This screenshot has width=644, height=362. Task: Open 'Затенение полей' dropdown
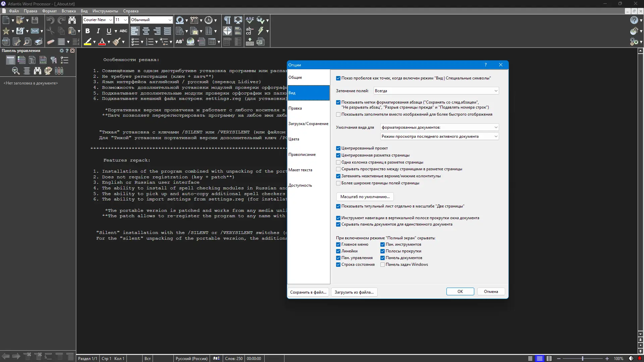(x=436, y=91)
